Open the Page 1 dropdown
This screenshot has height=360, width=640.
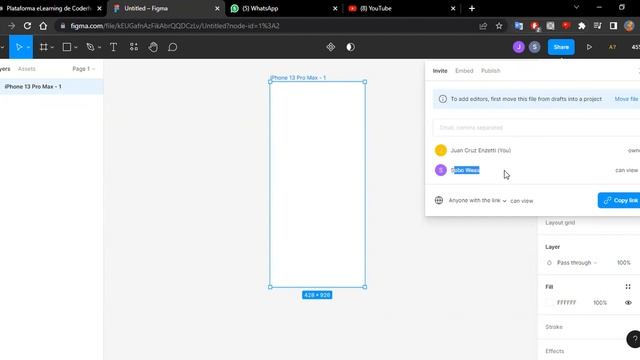[84, 69]
